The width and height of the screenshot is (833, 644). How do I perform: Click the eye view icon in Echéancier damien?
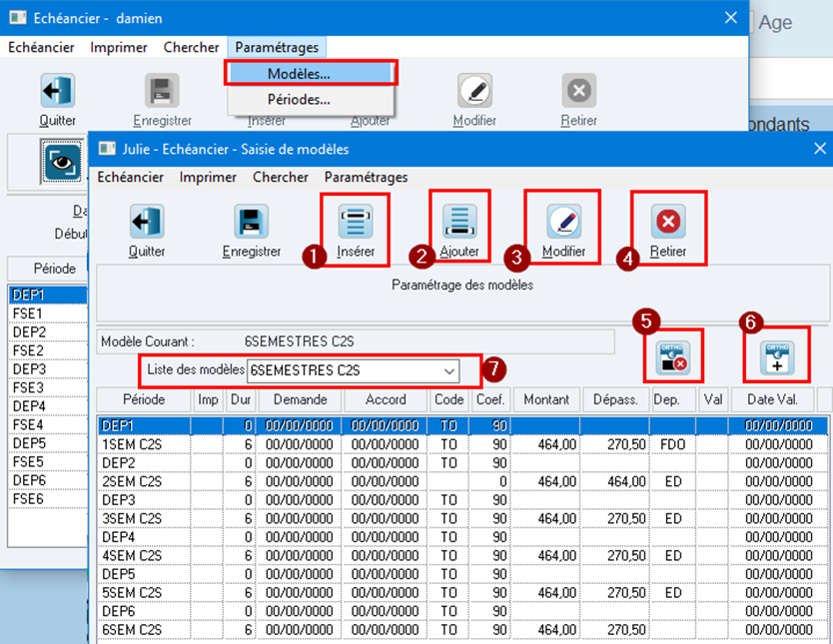[62, 162]
